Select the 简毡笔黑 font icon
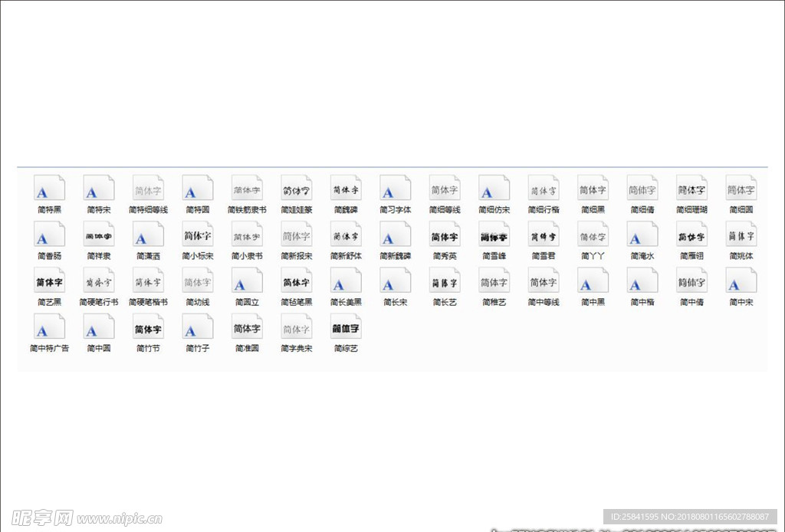Viewport: 785px width, 532px height. point(296,281)
